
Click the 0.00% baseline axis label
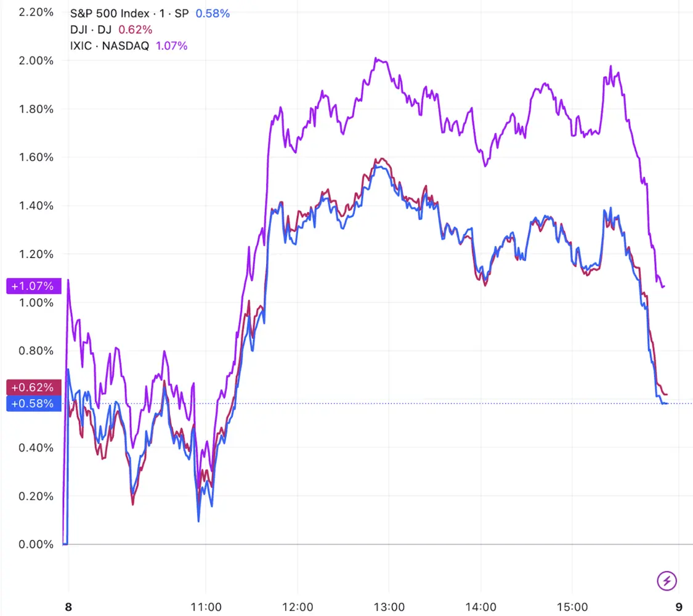(36, 544)
